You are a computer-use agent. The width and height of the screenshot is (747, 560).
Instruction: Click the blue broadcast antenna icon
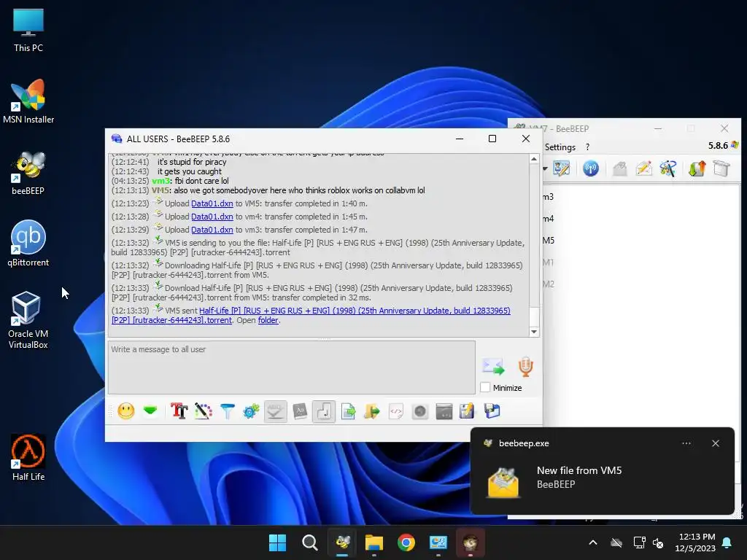[x=591, y=168]
